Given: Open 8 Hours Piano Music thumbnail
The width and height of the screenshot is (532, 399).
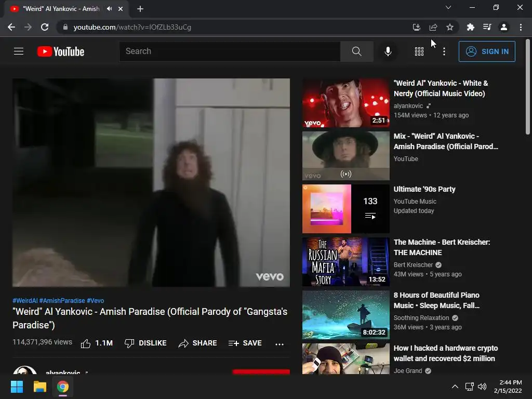Looking at the screenshot, I should coord(345,314).
